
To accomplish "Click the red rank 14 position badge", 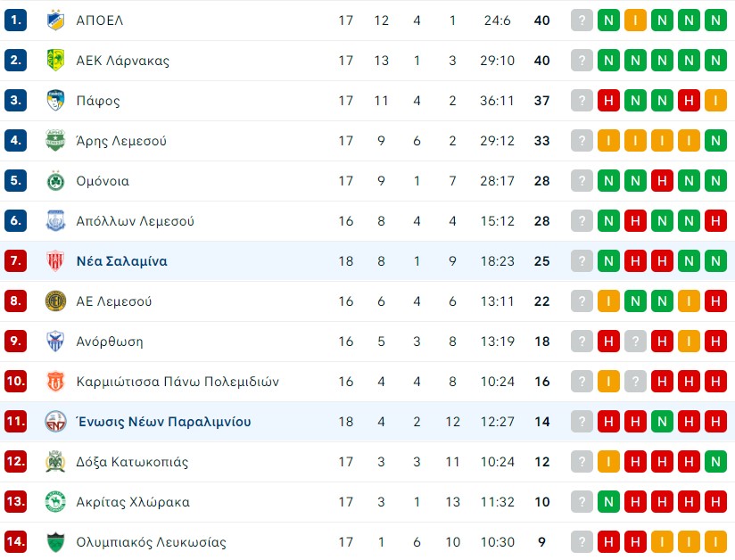I will tap(16, 542).
